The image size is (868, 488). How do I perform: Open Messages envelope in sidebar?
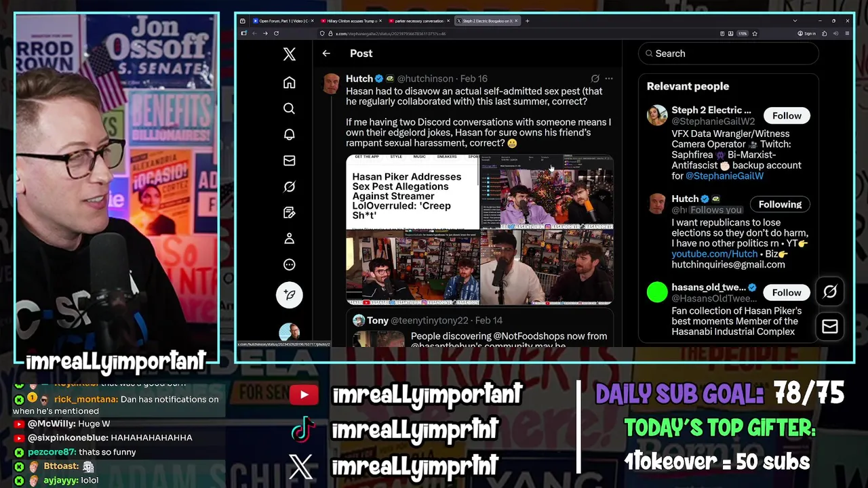290,161
